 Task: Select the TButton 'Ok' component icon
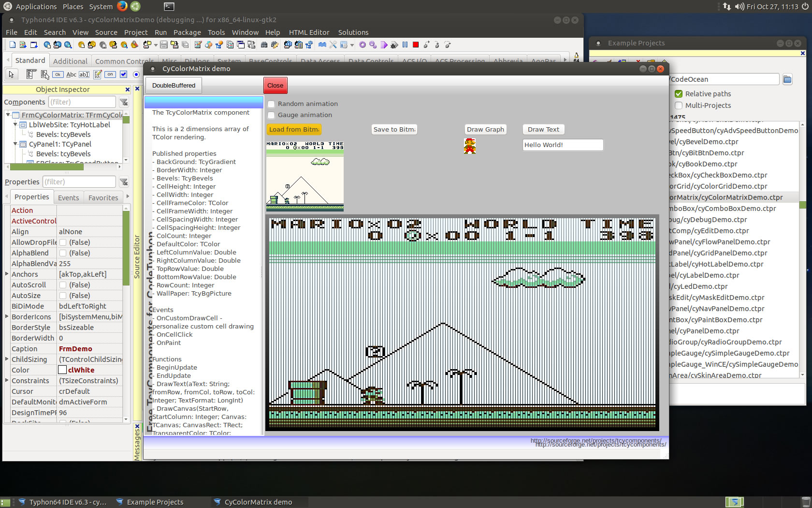(58, 75)
